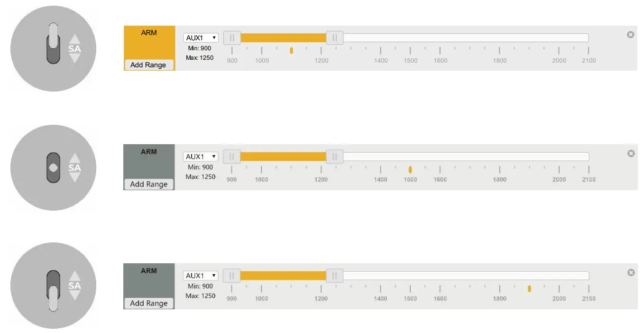Click the SA switch in the down position
The height and width of the screenshot is (333, 644).
point(53,291)
